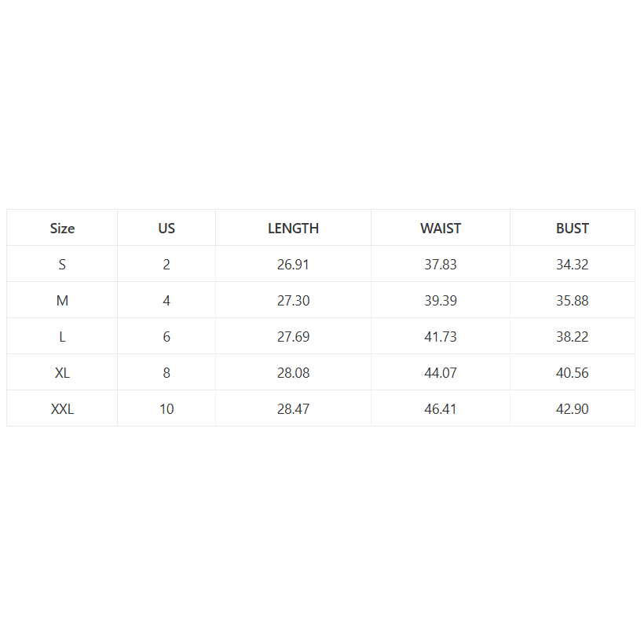Click bust value 38.22
This screenshot has height=644, width=644.
tap(573, 336)
